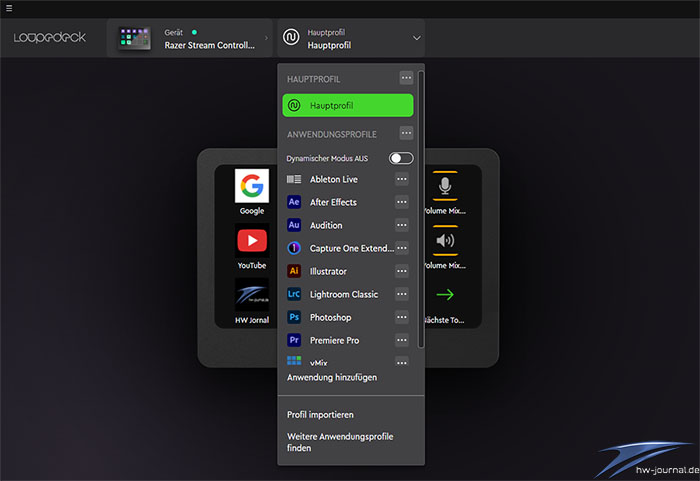
Task: Open options for After Effects
Action: point(402,202)
